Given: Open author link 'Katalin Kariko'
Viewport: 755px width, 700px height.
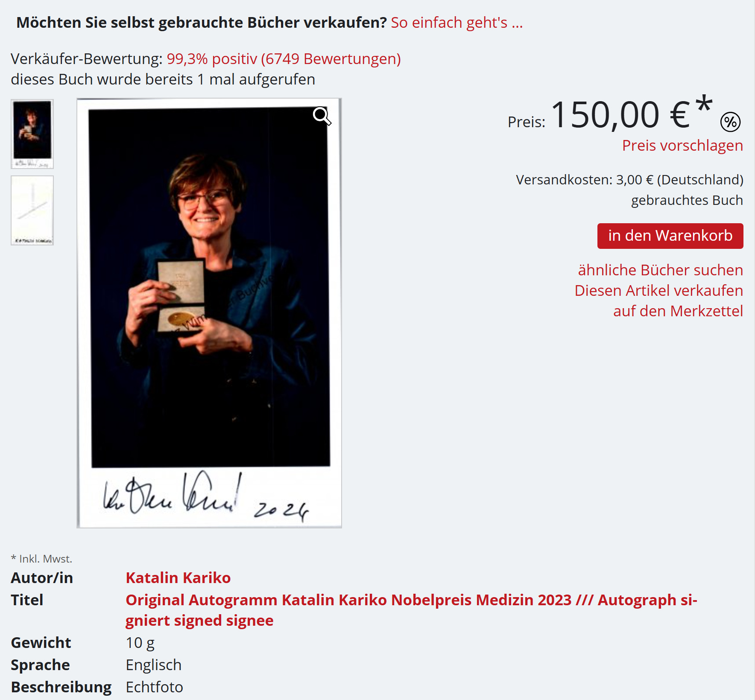Looking at the screenshot, I should (178, 578).
